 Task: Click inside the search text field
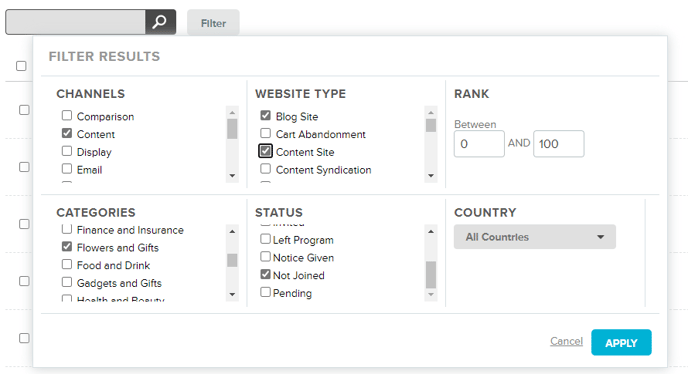(75, 22)
